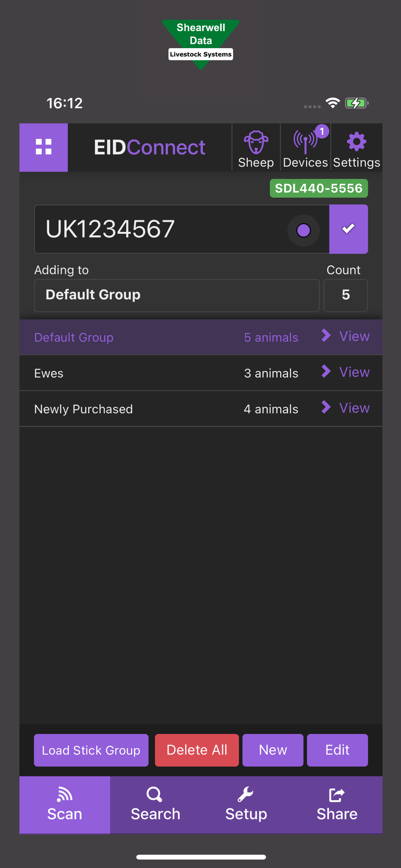Image resolution: width=401 pixels, height=868 pixels.
Task: Create a New group
Action: coord(273,750)
